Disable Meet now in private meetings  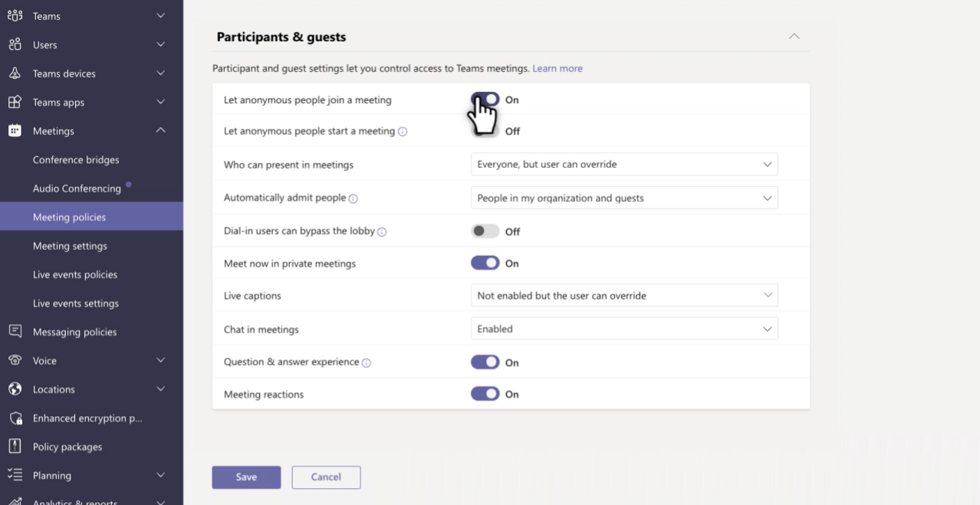pos(485,263)
